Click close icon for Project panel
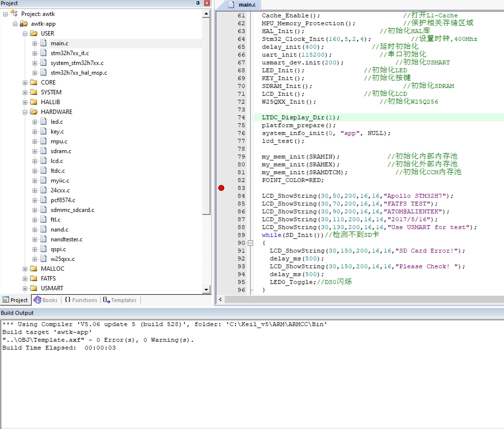Screen dimensions: 504x429 click(207, 3)
